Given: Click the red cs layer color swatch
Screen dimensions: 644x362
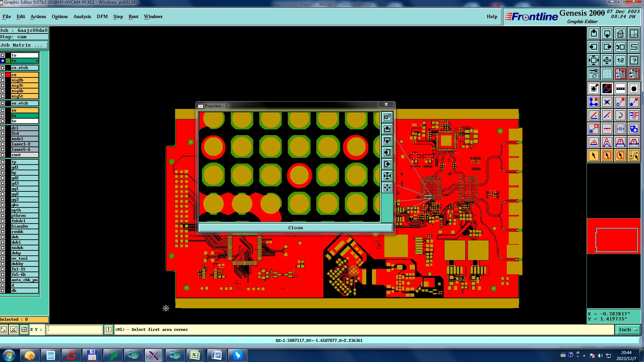Looking at the screenshot, I should 8,75.
